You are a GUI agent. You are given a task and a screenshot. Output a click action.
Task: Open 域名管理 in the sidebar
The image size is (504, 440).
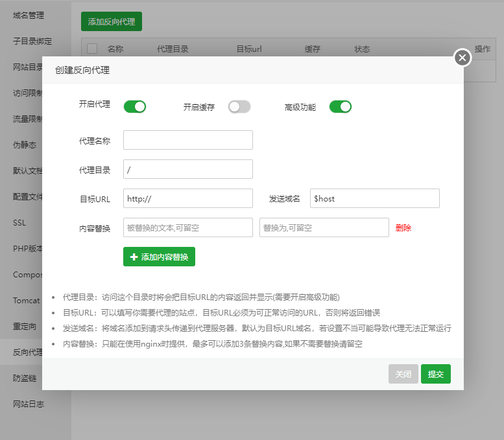[x=29, y=15]
